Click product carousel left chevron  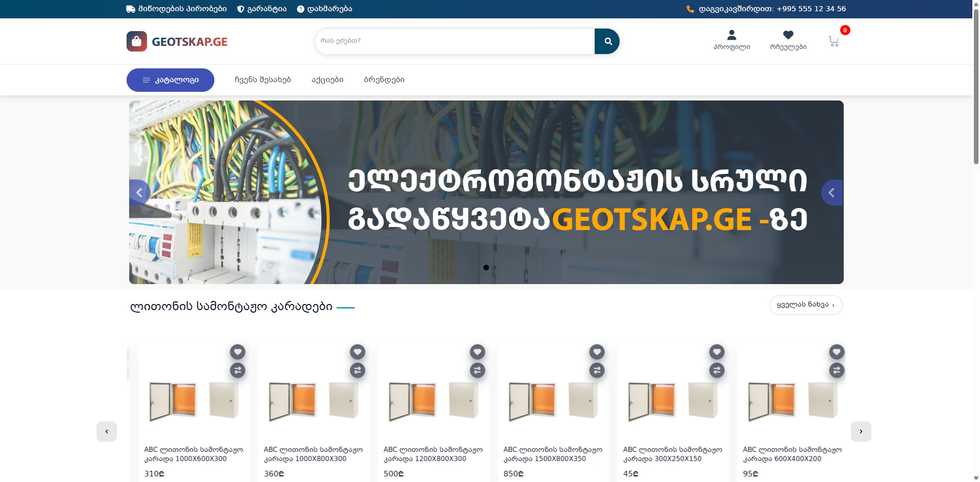pyautogui.click(x=107, y=431)
